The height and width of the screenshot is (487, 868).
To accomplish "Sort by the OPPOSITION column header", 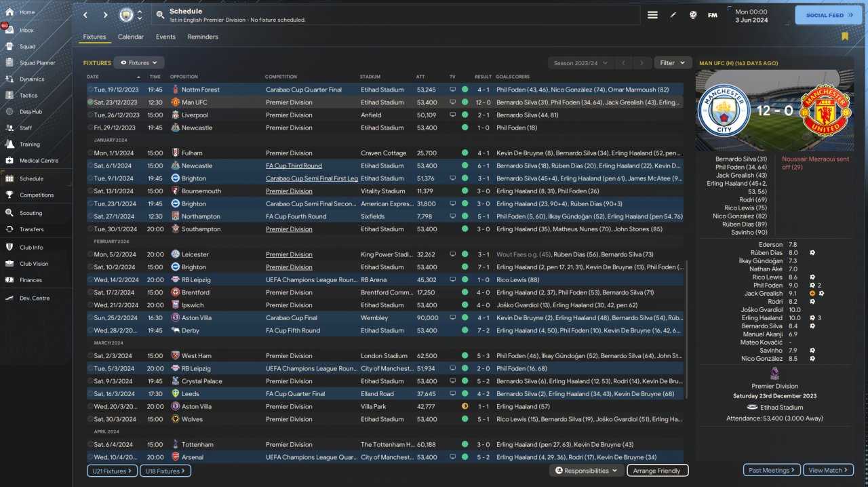I will coord(184,77).
